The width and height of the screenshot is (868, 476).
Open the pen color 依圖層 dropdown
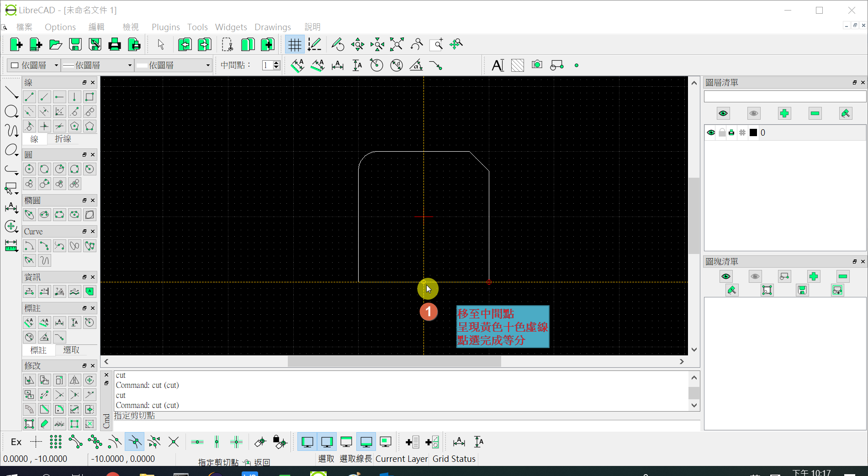[34, 65]
